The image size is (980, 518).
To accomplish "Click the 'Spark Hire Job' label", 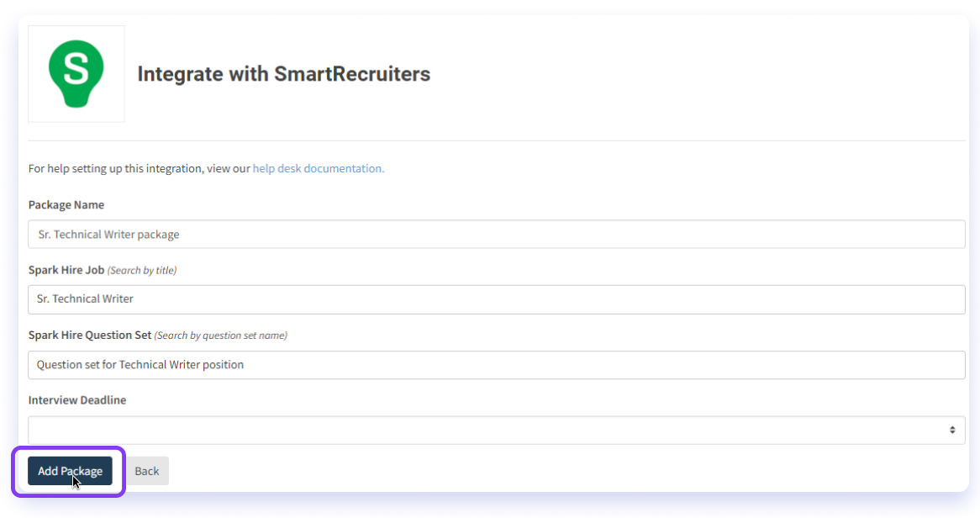I will (x=66, y=270).
